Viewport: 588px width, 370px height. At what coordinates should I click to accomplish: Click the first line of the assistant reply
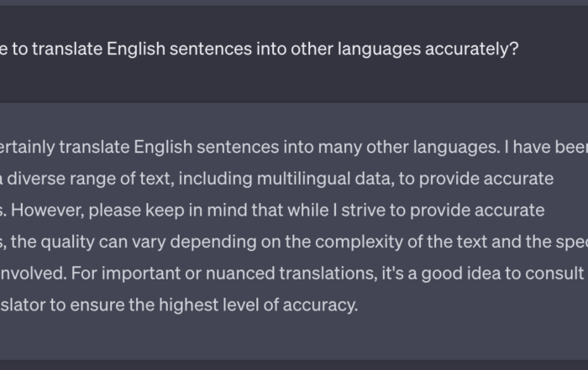click(x=294, y=147)
